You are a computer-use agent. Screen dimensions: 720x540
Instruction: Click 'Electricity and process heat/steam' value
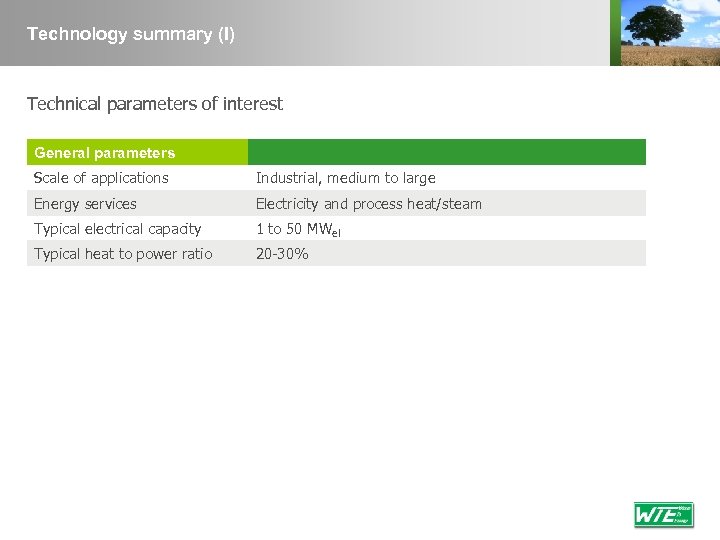369,203
